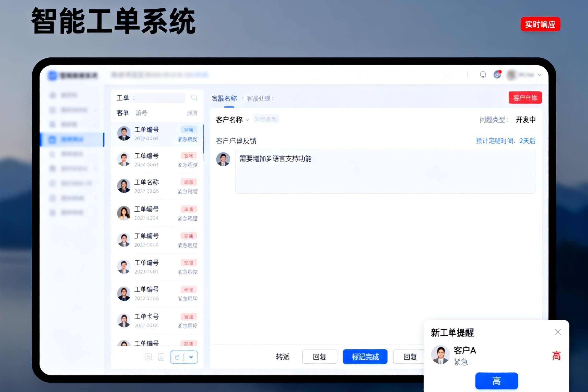Image resolution: width=588 pixels, height=392 pixels.
Task: Click the highlighted sidebar menu icon
Action: pyautogui.click(x=52, y=139)
